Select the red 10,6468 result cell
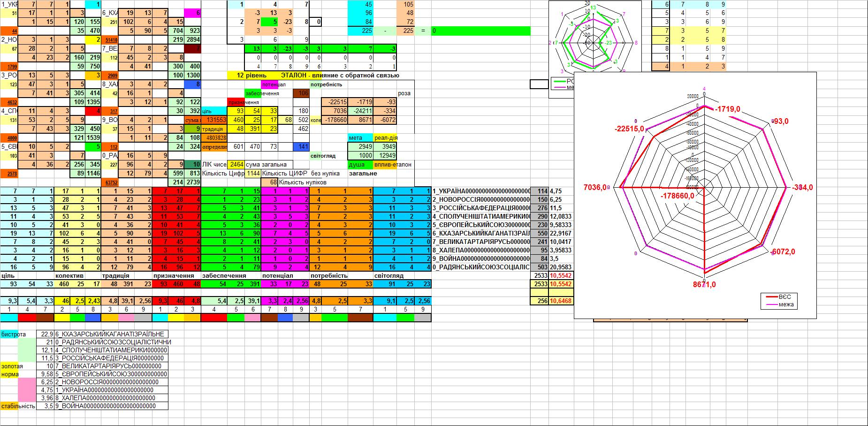 tap(561, 301)
